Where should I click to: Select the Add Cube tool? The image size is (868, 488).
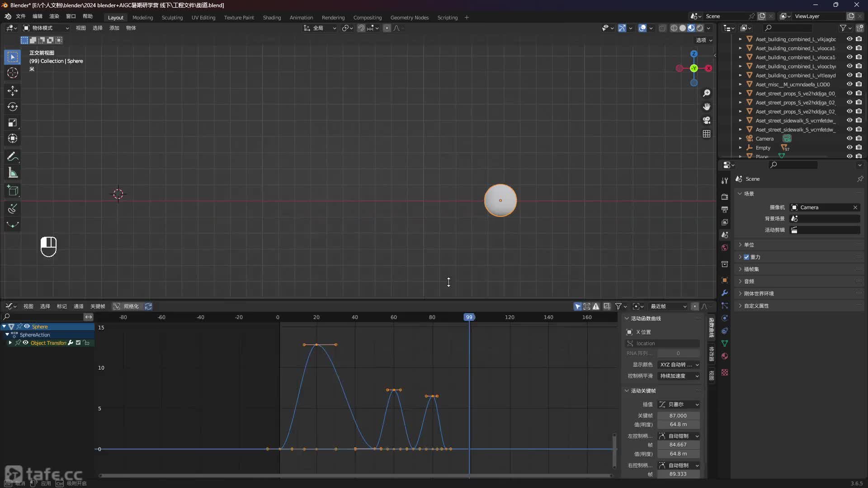click(13, 191)
